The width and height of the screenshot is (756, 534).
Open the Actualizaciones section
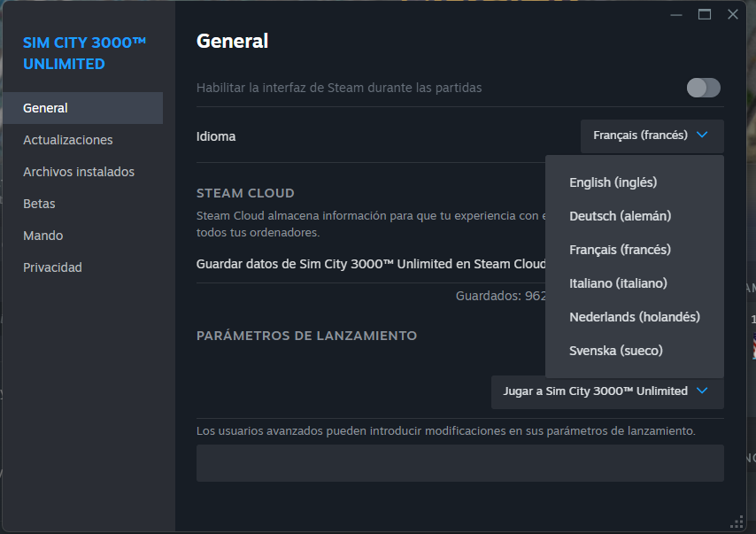(x=68, y=140)
